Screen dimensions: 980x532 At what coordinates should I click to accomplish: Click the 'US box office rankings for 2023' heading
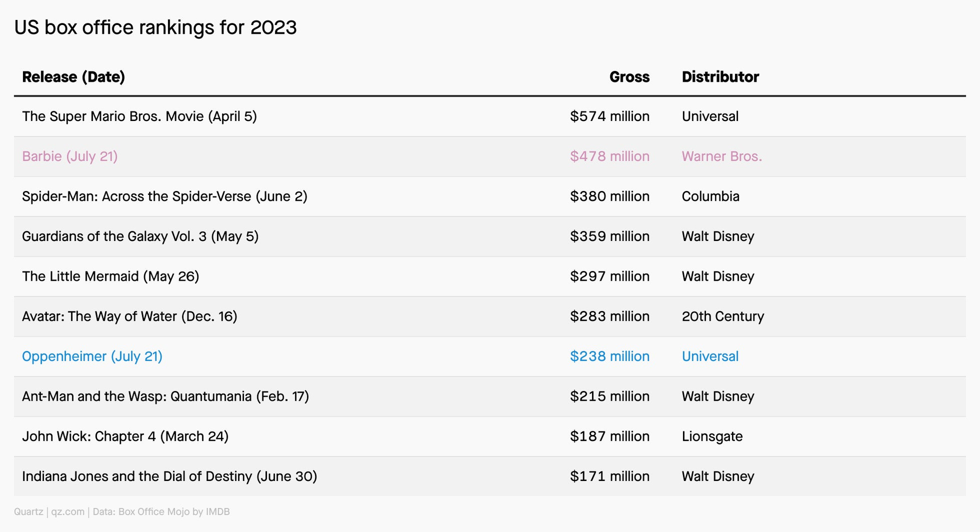click(155, 28)
